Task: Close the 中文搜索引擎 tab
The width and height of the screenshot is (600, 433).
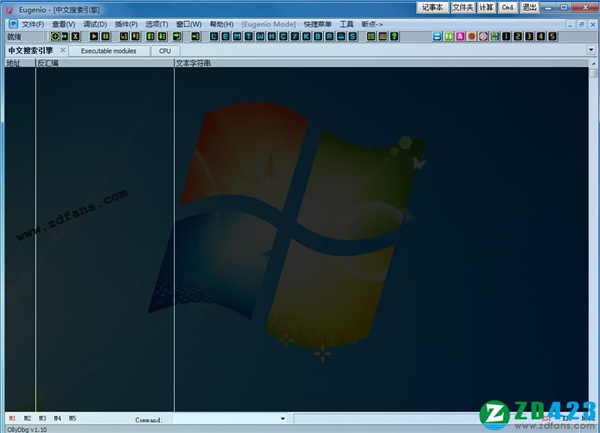Action: [63, 50]
